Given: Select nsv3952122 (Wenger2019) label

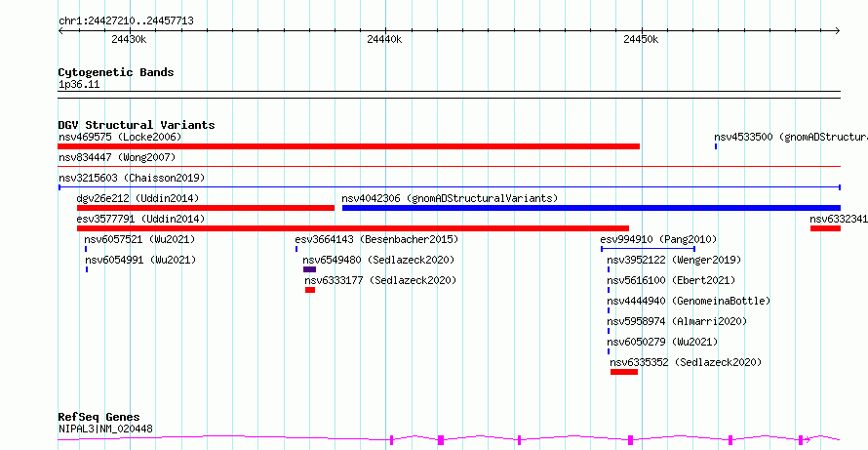Looking at the screenshot, I should tap(674, 260).
